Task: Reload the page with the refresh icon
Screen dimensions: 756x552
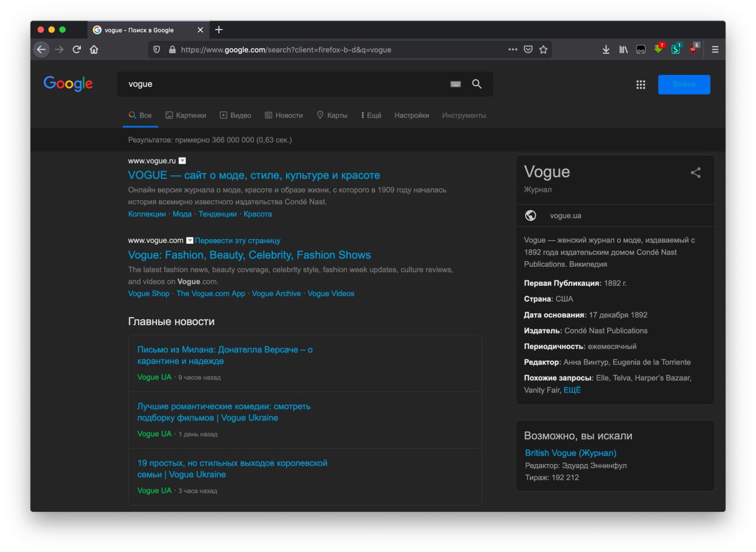Action: (x=76, y=50)
